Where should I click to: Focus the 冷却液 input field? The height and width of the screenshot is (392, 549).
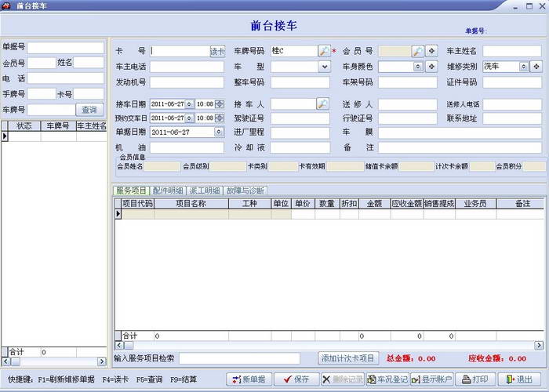pyautogui.click(x=300, y=147)
